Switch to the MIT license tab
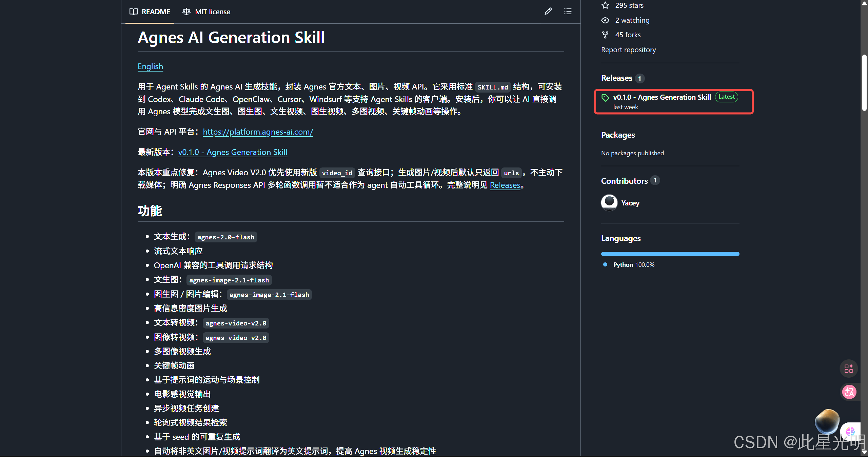 point(206,12)
